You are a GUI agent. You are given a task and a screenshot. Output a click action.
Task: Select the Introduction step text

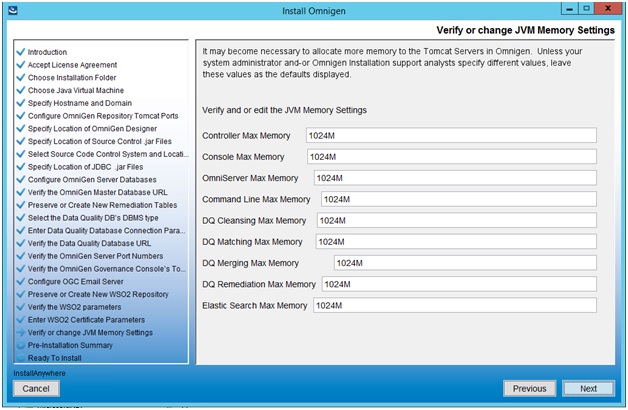pyautogui.click(x=47, y=52)
